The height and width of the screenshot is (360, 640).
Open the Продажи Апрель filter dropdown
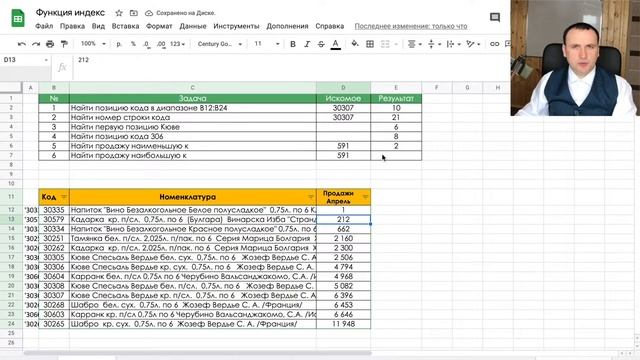pyautogui.click(x=366, y=197)
